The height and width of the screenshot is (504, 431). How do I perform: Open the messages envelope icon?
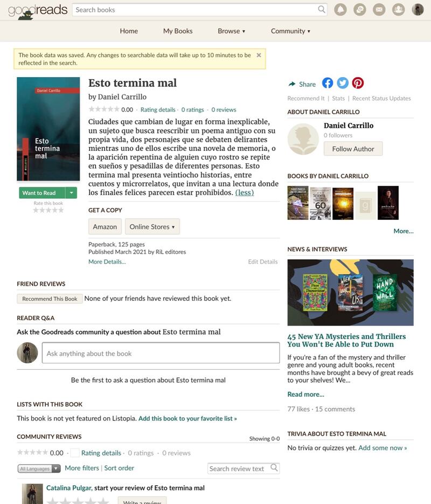pos(379,10)
